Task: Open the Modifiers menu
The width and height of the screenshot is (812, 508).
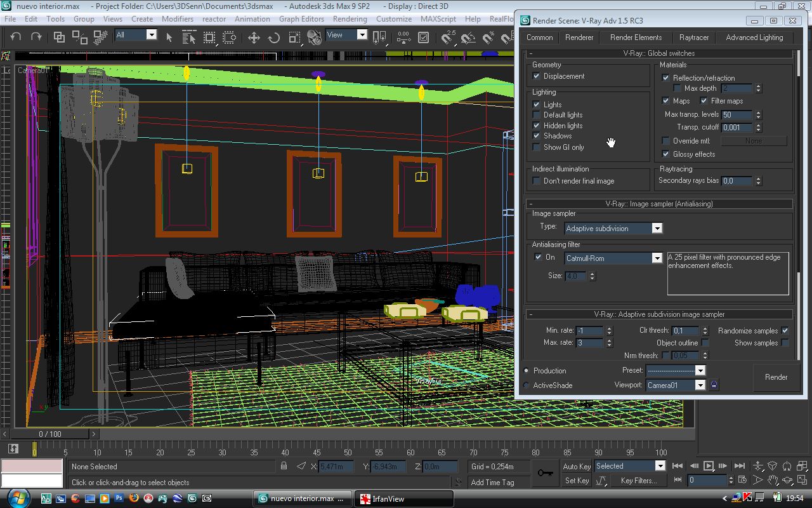Action: [178, 19]
